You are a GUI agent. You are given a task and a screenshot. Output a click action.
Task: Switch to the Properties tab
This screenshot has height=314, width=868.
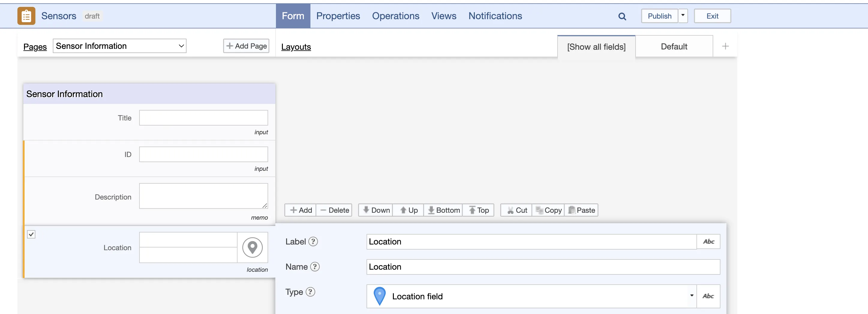[338, 16]
